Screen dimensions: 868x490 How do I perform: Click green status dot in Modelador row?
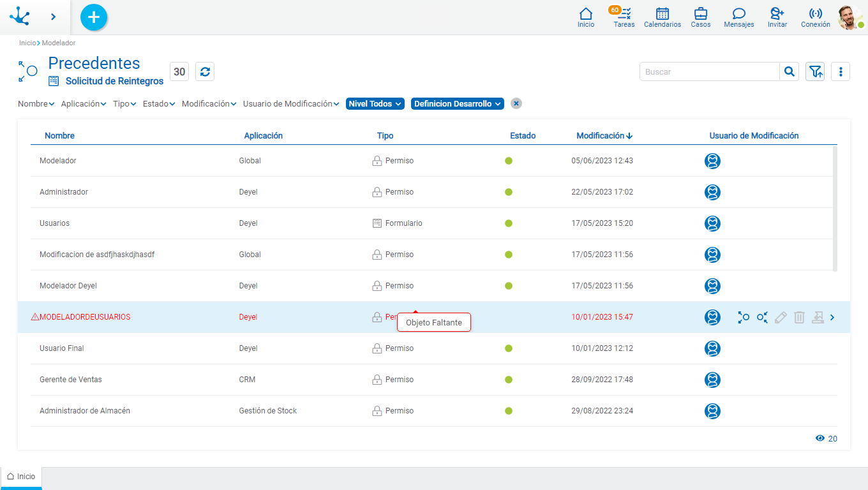point(509,161)
